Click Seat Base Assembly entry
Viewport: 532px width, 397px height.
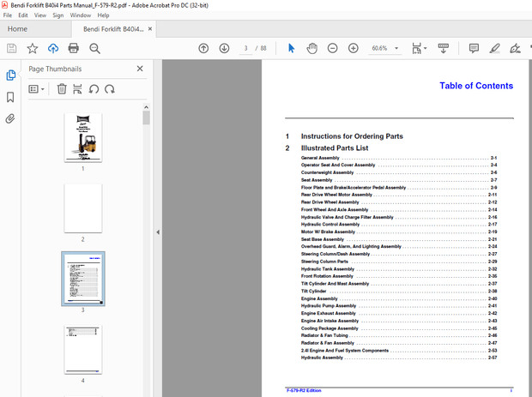(x=323, y=239)
